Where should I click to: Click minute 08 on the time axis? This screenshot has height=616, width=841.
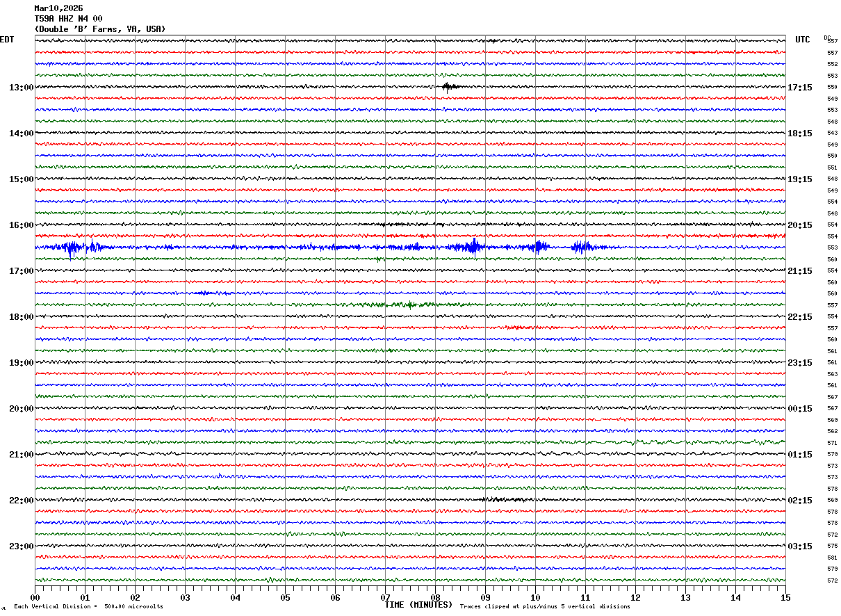click(435, 597)
